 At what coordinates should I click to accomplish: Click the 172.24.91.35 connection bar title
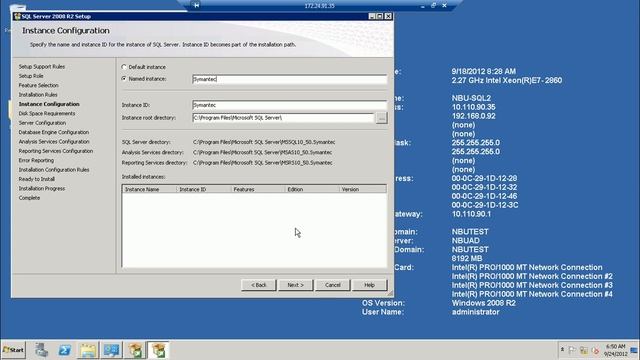click(x=319, y=6)
